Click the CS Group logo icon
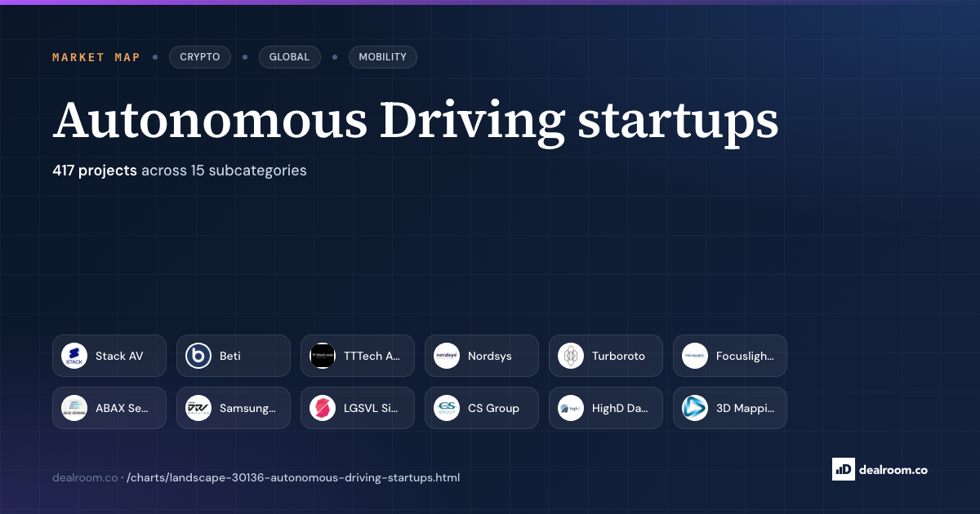The height and width of the screenshot is (514, 980). click(447, 408)
